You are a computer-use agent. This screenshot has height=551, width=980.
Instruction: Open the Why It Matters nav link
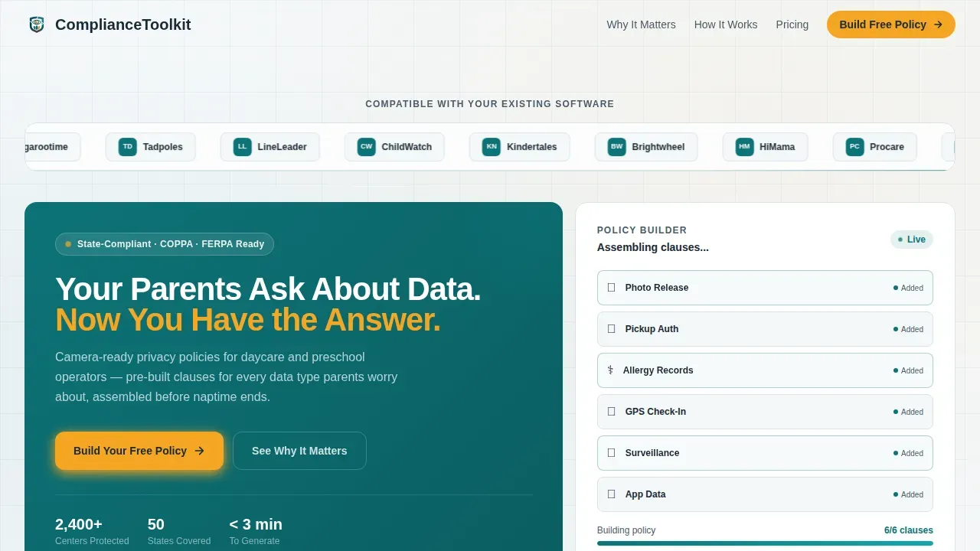pos(641,24)
